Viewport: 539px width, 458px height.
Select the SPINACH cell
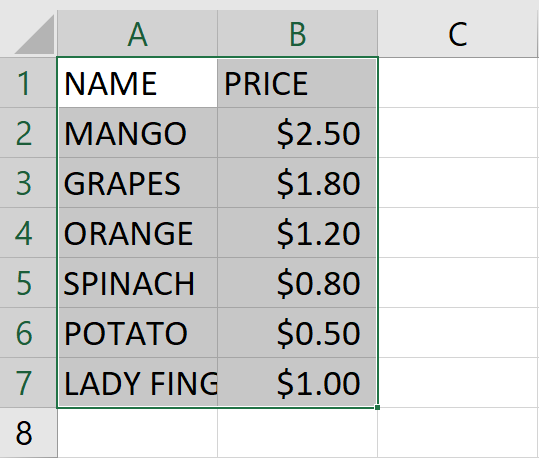tap(138, 283)
